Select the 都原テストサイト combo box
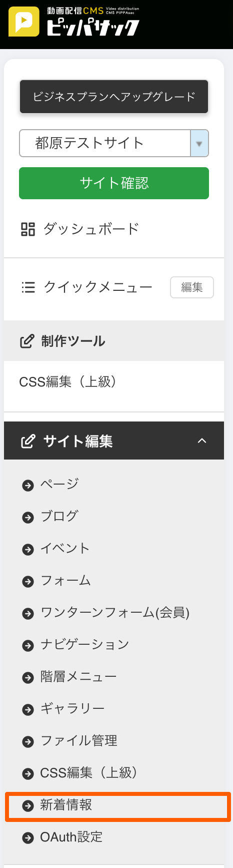233x868 pixels. coord(114,143)
